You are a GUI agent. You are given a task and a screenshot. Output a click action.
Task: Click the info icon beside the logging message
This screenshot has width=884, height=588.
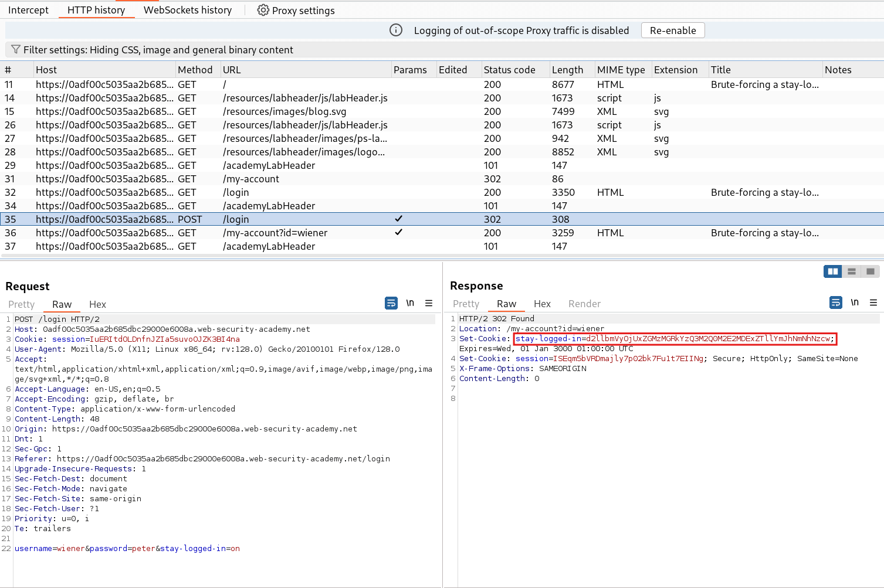click(395, 30)
